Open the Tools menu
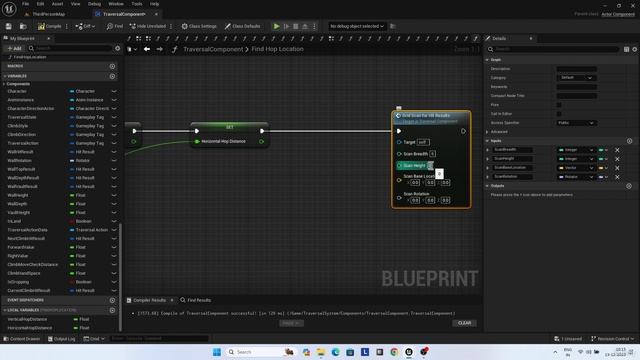Screen dimensions: 640x360 coord(137,4)
